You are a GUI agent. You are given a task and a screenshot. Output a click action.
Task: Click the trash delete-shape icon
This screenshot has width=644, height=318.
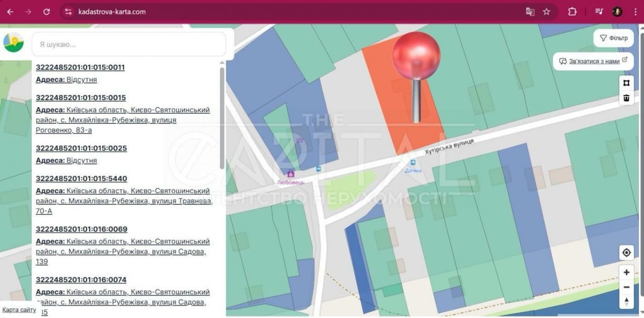(x=626, y=98)
